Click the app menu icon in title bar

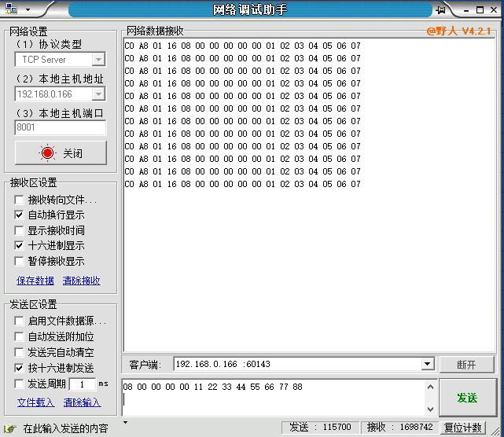pos(10,9)
